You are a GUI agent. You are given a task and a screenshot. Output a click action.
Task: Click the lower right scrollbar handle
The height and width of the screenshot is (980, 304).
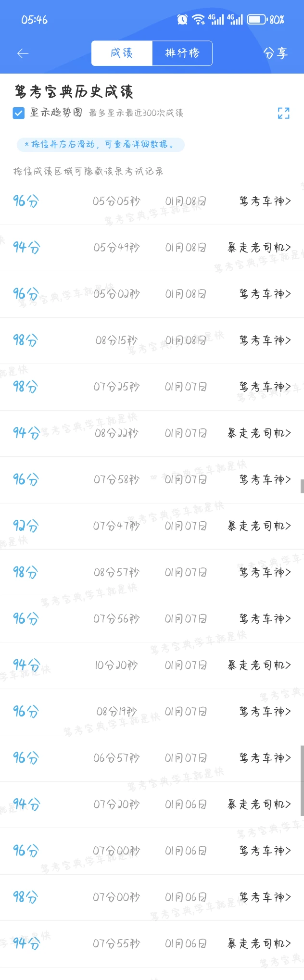[x=302, y=780]
